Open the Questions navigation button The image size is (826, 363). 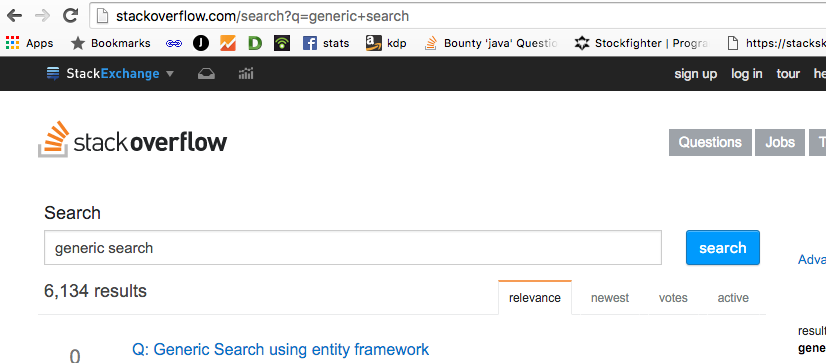click(x=710, y=142)
